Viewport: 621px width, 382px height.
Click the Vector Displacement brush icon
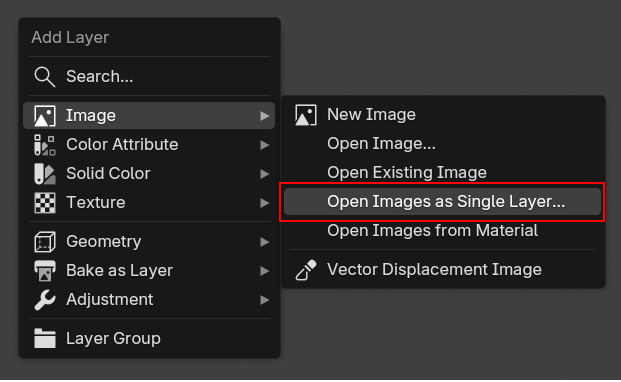coord(306,270)
